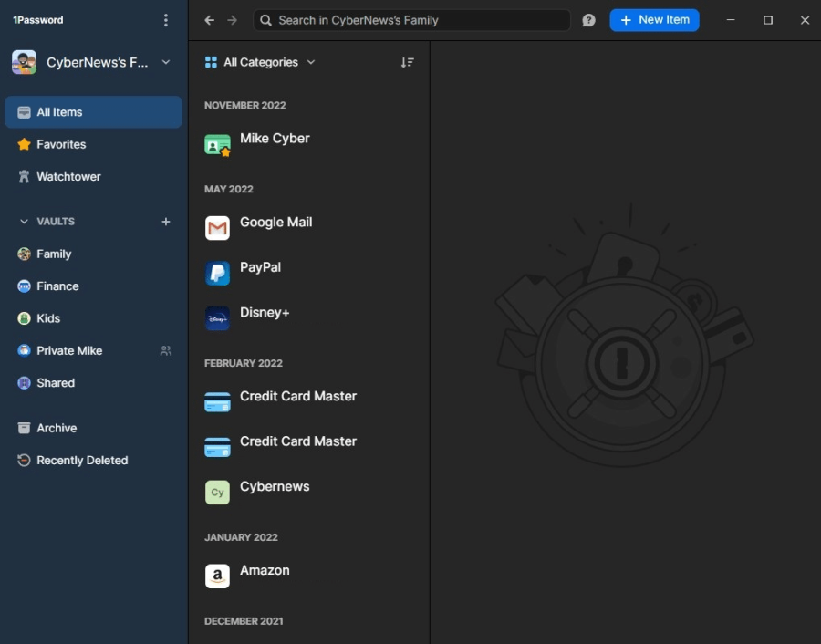The height and width of the screenshot is (644, 821).
Task: Click the Disney+ logo icon
Action: [x=217, y=318]
